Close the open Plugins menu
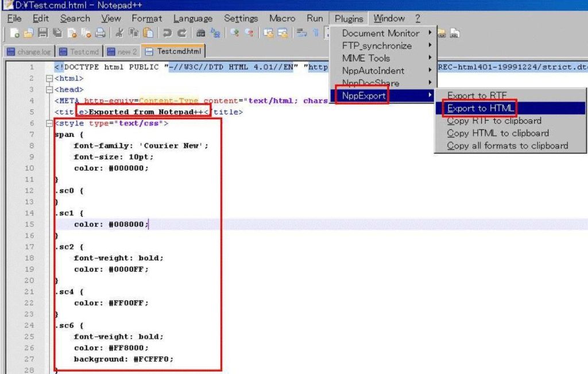 coord(349,19)
